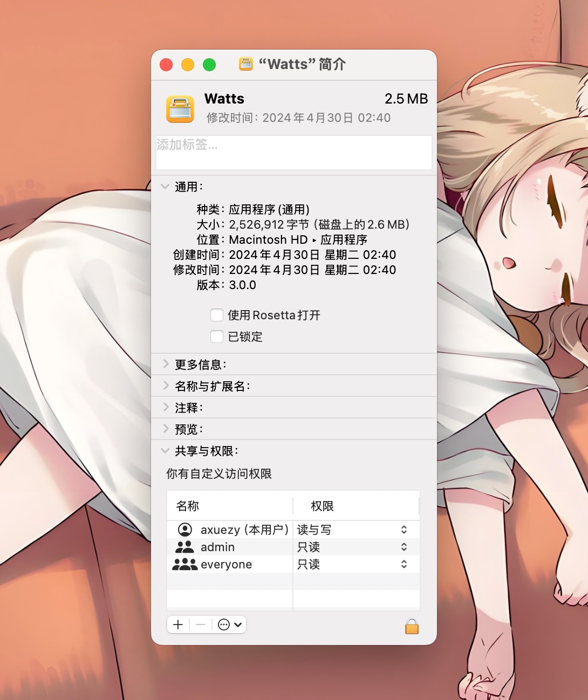Click the everyone group icon
Image resolution: width=588 pixels, height=700 pixels.
[x=184, y=564]
